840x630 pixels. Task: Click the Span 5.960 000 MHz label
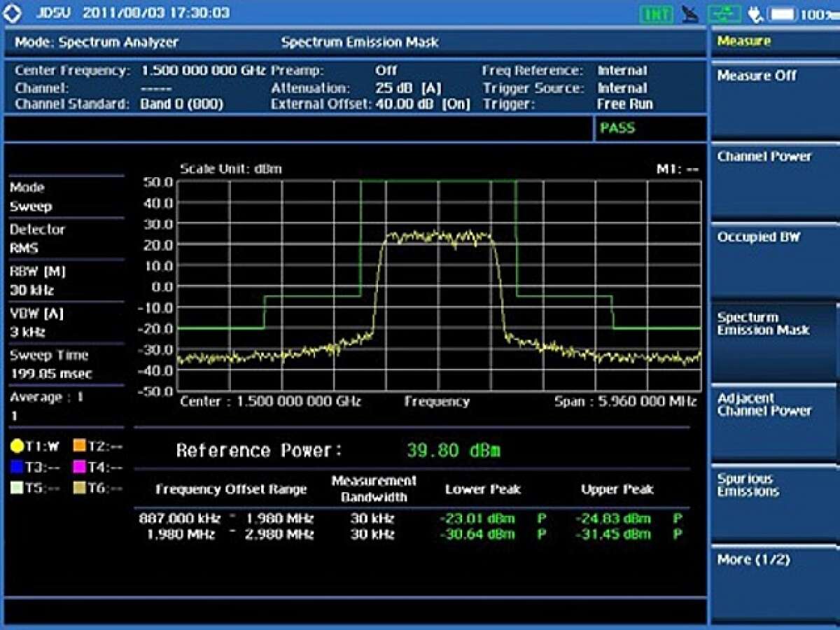click(x=626, y=402)
